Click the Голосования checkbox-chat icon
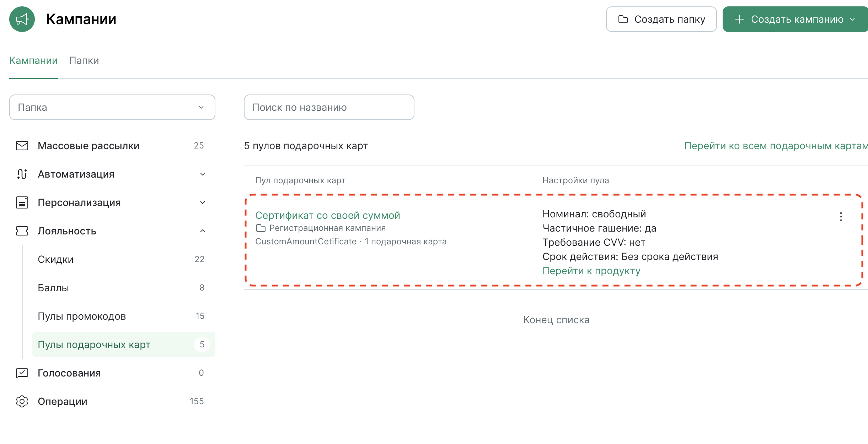This screenshot has height=444, width=868. tap(22, 373)
